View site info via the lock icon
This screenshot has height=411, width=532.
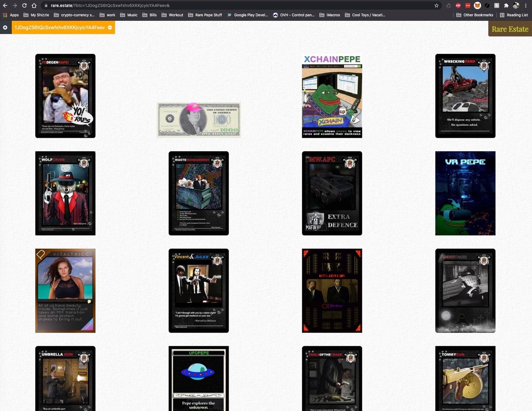click(x=46, y=5)
